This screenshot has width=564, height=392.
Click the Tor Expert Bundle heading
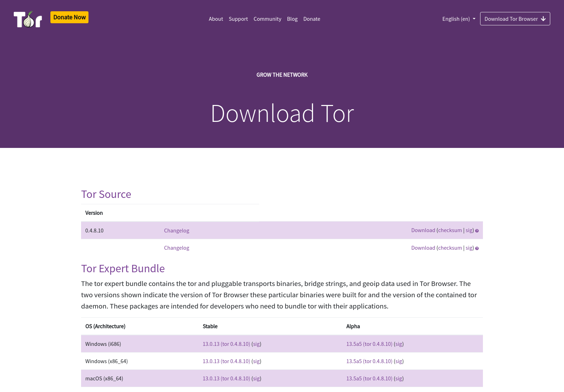coord(123,269)
